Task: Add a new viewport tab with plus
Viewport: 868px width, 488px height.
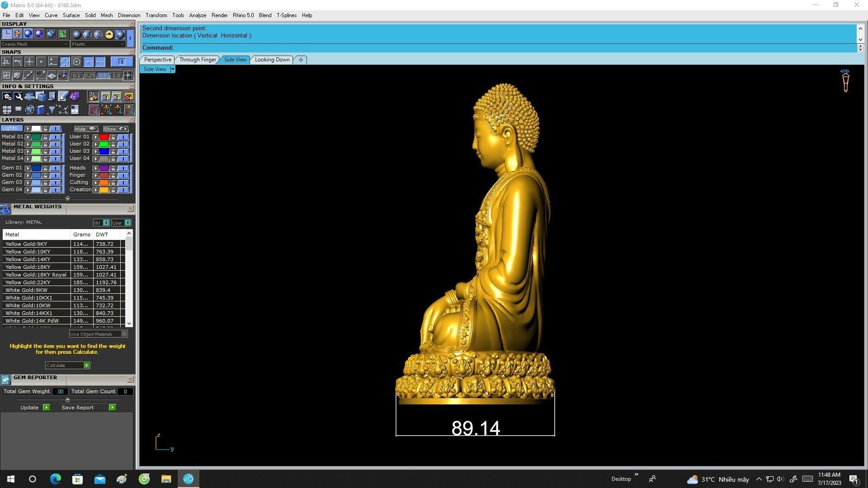Action: tap(301, 60)
